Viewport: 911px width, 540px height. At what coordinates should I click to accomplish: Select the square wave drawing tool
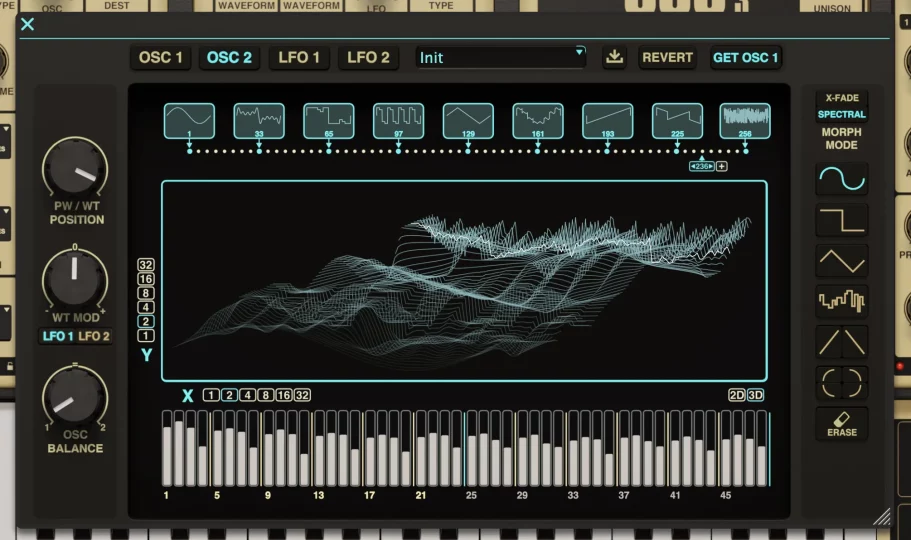(x=842, y=220)
